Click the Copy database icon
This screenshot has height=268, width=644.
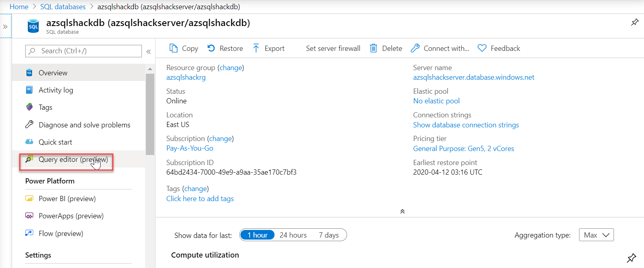[x=173, y=48]
